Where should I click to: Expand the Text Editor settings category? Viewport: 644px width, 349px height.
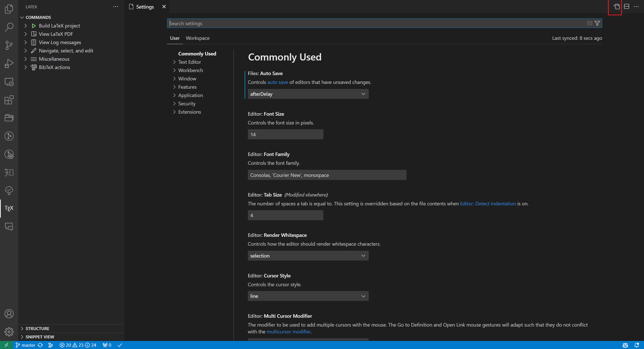coord(189,62)
